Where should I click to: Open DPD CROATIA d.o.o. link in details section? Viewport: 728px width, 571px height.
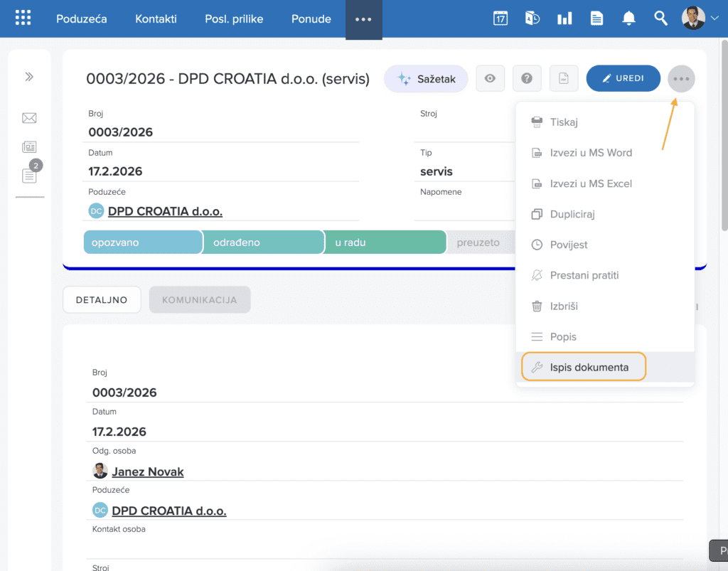(x=169, y=511)
